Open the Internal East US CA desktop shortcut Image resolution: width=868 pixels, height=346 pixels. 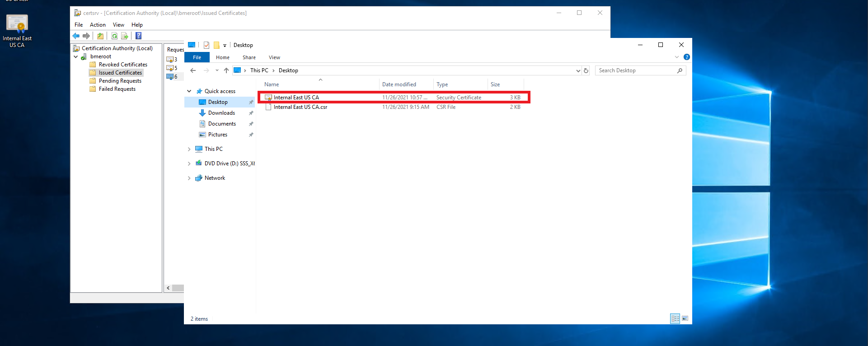coord(17,31)
